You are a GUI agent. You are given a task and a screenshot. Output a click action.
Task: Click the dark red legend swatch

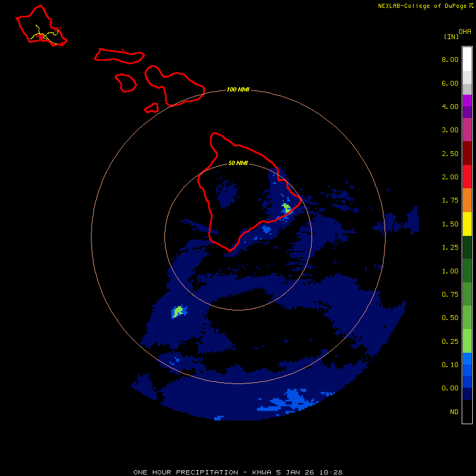click(467, 153)
